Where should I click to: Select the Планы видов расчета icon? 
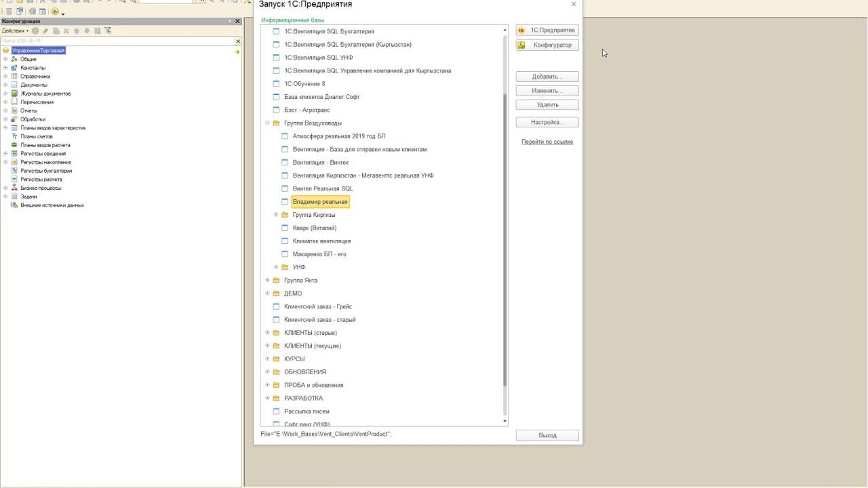point(14,145)
